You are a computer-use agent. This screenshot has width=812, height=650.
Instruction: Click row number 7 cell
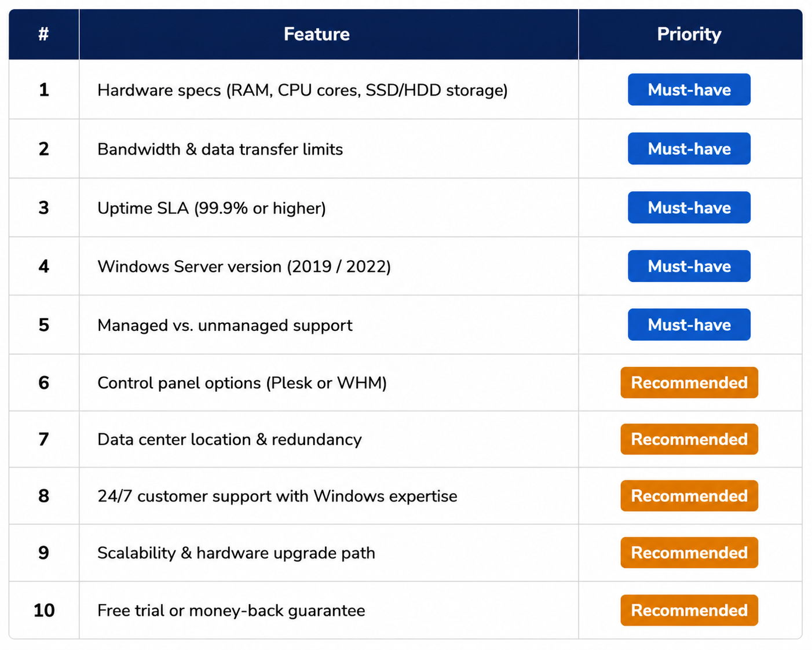tap(44, 439)
